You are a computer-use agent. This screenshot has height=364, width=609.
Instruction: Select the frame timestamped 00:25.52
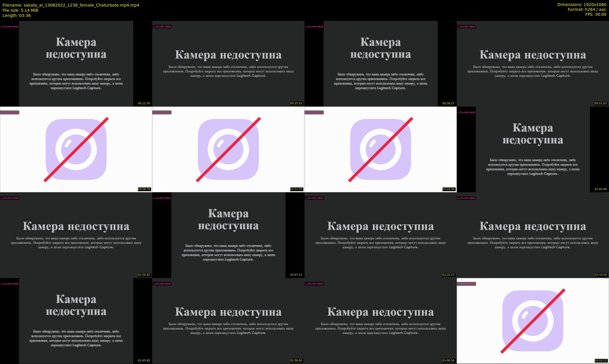click(228, 63)
